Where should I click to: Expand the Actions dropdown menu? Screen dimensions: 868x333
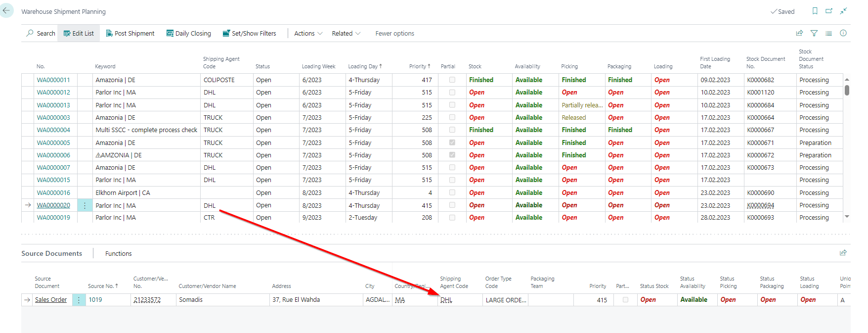click(308, 33)
